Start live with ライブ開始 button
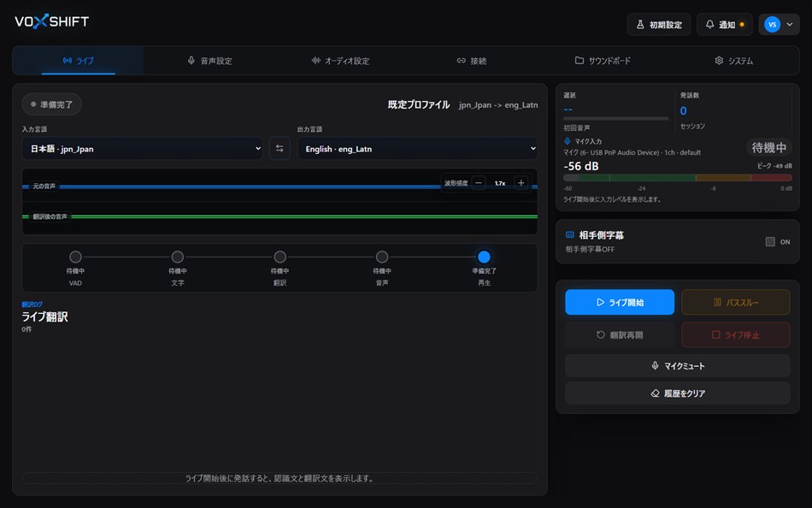The image size is (812, 508). (620, 302)
